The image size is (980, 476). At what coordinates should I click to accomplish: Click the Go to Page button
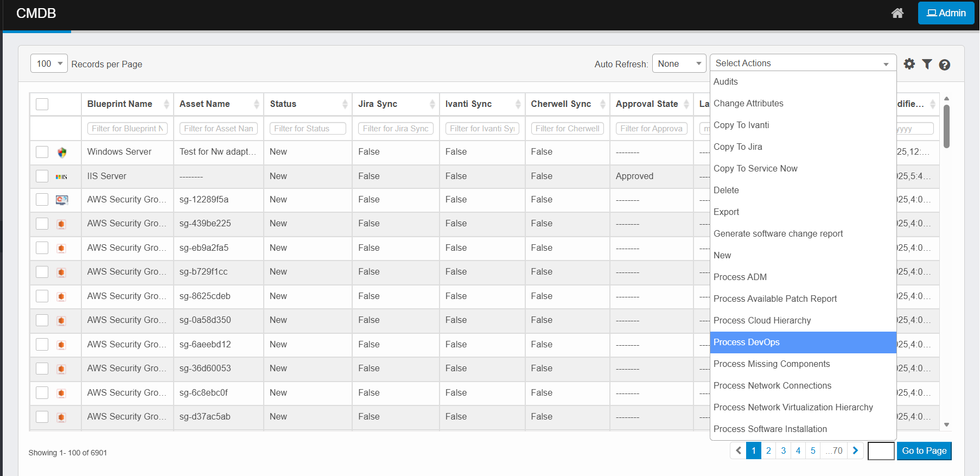tap(924, 450)
